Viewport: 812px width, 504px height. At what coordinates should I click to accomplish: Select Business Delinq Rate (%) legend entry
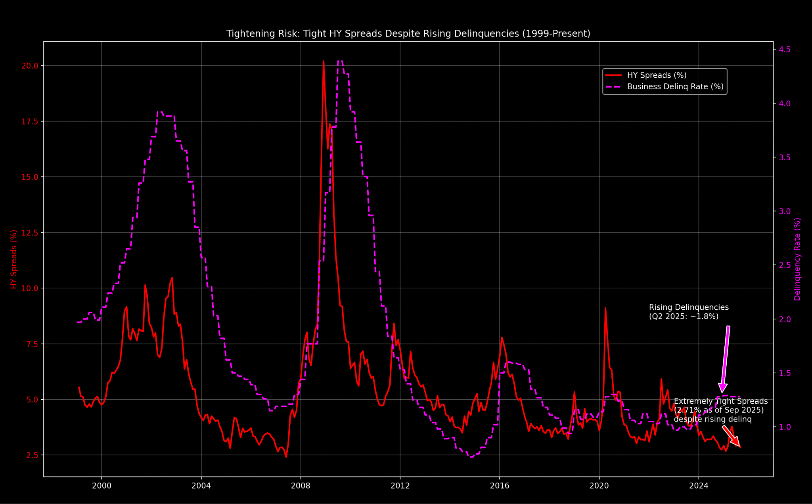(x=675, y=87)
